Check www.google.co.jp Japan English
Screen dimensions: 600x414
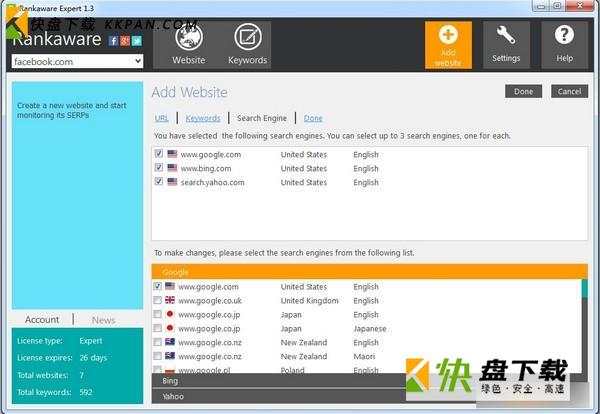[x=157, y=314]
